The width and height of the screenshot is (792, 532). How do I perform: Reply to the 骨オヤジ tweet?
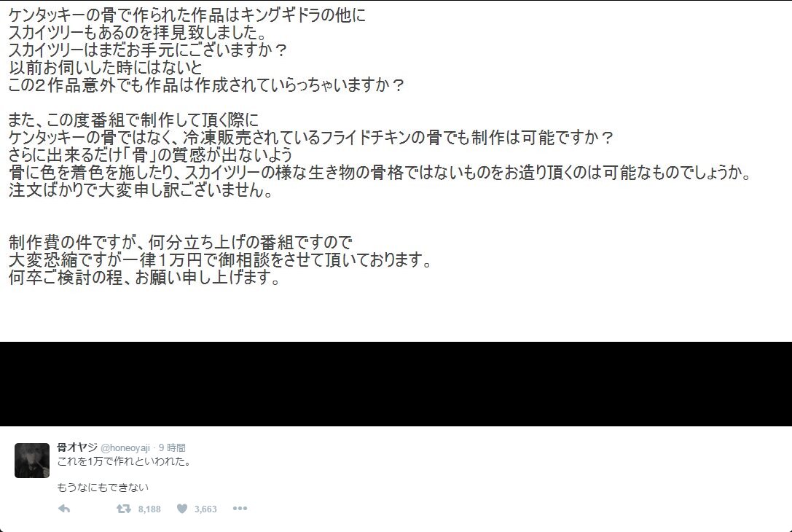[64, 509]
